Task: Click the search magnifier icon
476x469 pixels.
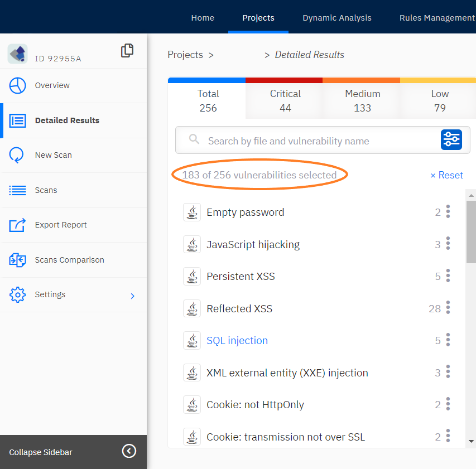Action: [194, 139]
